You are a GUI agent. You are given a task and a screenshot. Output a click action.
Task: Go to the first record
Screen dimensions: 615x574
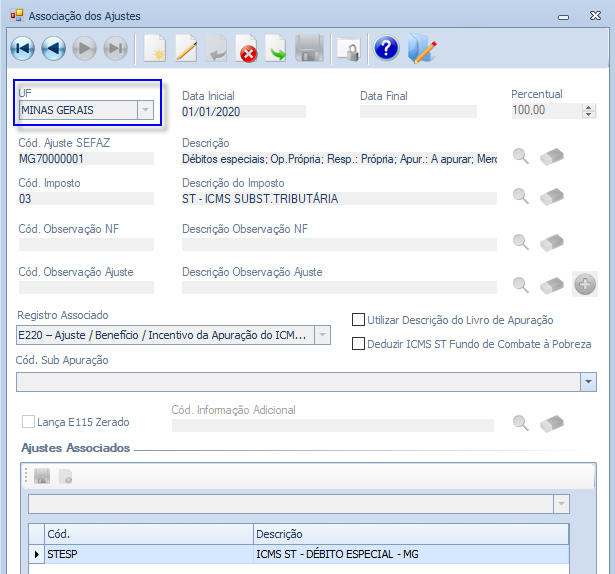coord(22,49)
